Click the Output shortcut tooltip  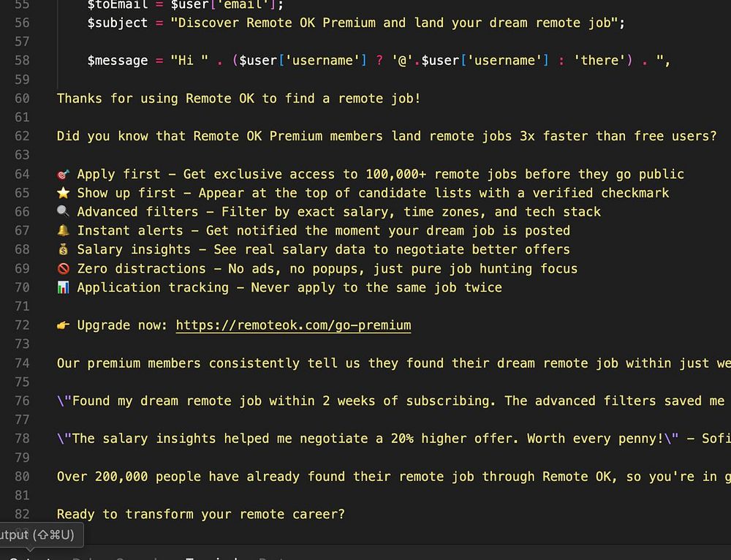[x=38, y=534]
